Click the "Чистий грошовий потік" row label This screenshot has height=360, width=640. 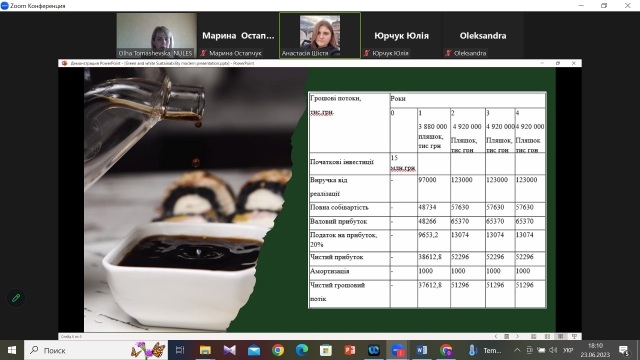pos(338,292)
